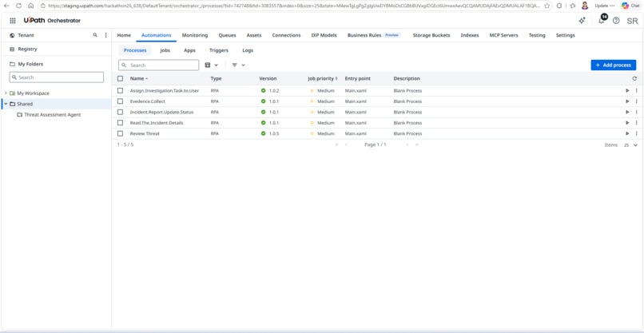The image size is (644, 333).
Task: Open the help question mark icon
Action: click(616, 21)
